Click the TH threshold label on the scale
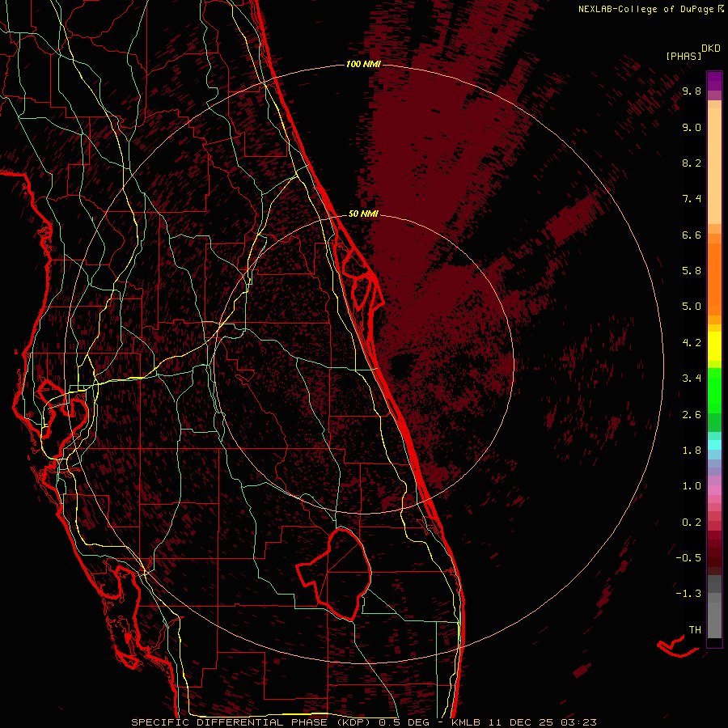 point(695,630)
